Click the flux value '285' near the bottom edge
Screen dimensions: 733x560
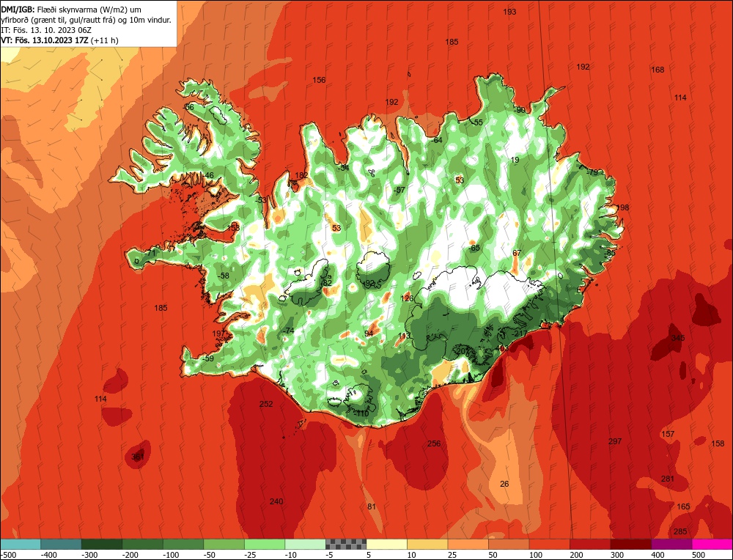click(x=680, y=531)
